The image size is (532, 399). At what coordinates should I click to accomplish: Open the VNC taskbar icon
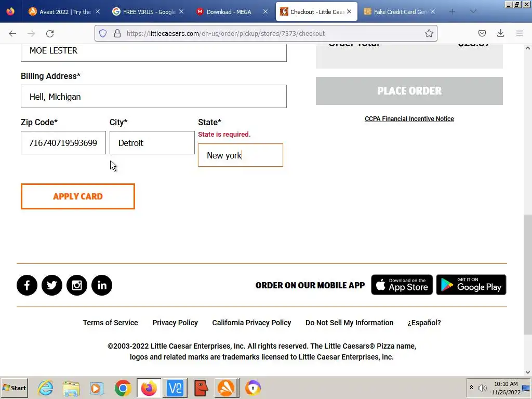click(175, 388)
